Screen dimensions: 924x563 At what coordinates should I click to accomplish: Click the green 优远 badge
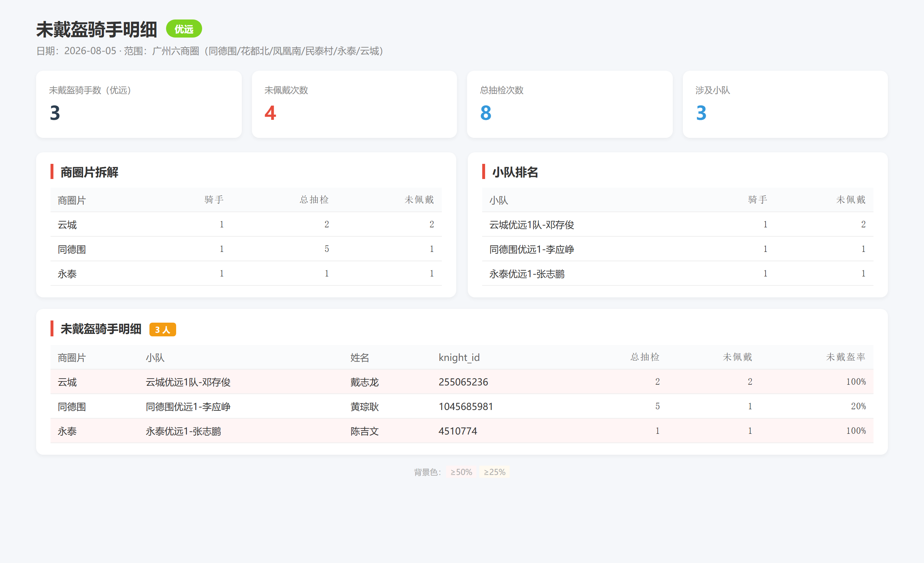pos(184,29)
